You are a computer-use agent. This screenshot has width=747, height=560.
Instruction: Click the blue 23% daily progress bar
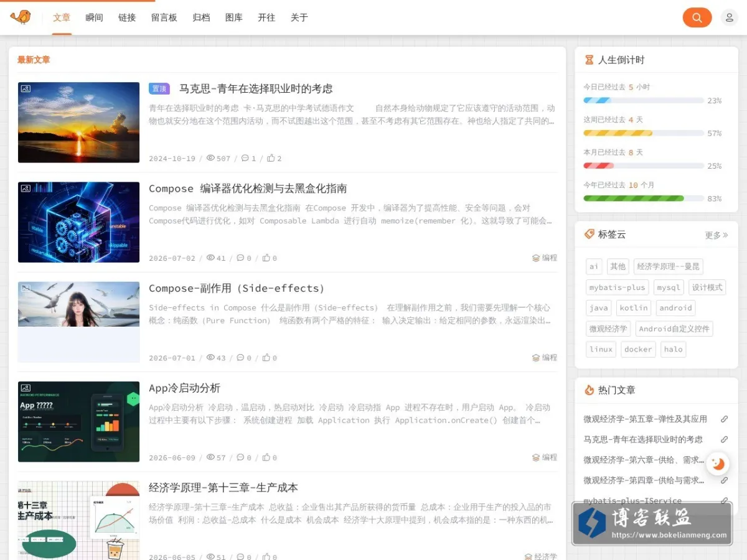point(644,100)
